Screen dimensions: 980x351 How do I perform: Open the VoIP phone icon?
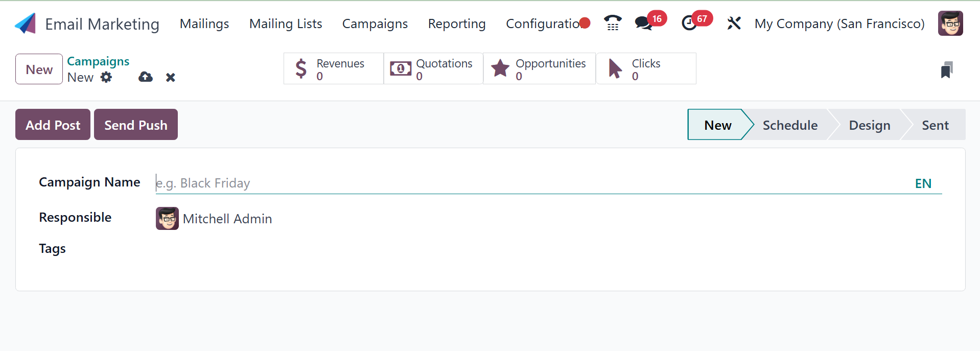pyautogui.click(x=612, y=23)
